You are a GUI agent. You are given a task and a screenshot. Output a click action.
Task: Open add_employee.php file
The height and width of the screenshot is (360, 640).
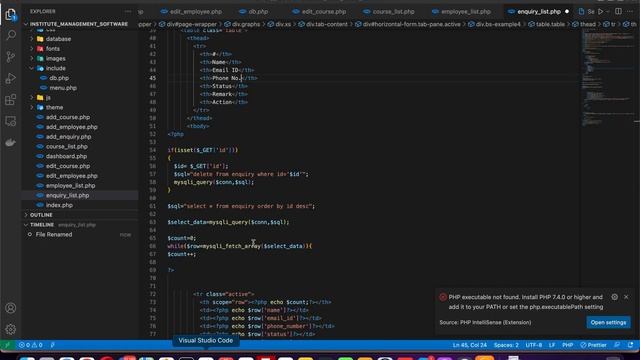coord(71,127)
